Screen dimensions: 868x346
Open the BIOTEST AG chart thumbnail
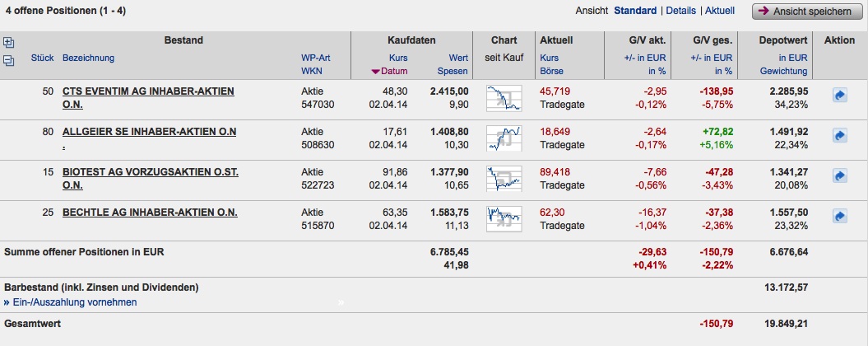pos(504,178)
